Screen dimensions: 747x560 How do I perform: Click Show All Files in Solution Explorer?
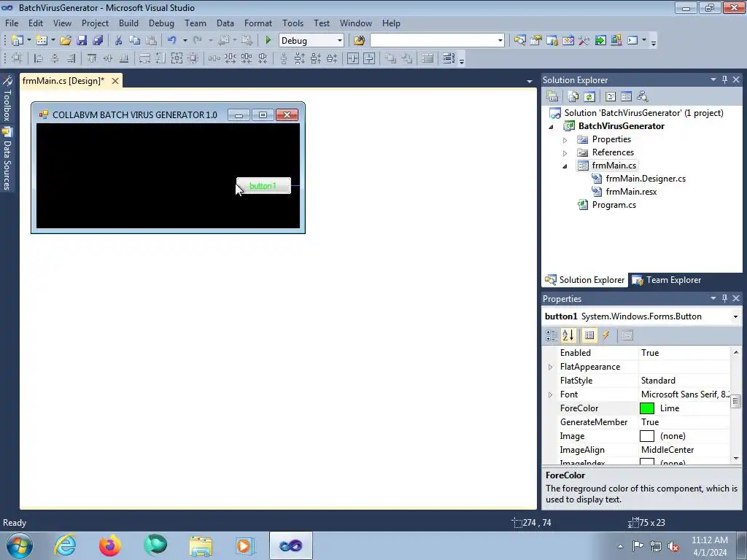[x=573, y=97]
